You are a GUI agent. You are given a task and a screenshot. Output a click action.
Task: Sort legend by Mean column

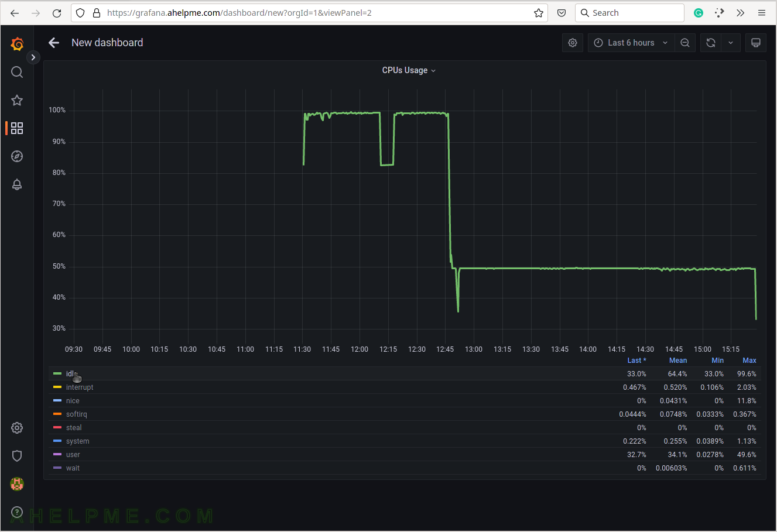tap(678, 361)
